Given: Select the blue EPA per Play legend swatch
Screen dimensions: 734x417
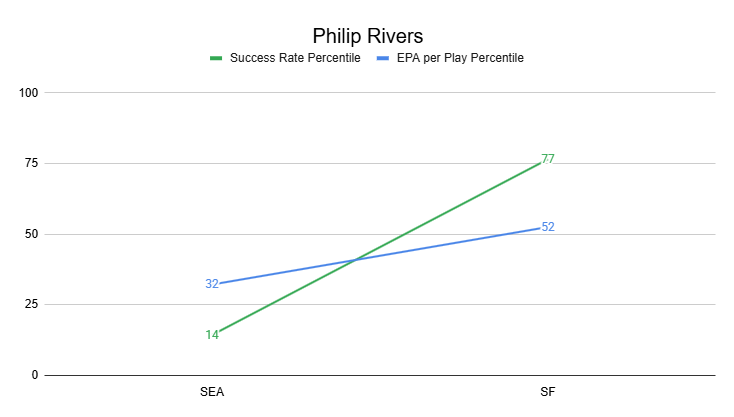Looking at the screenshot, I should [382, 58].
